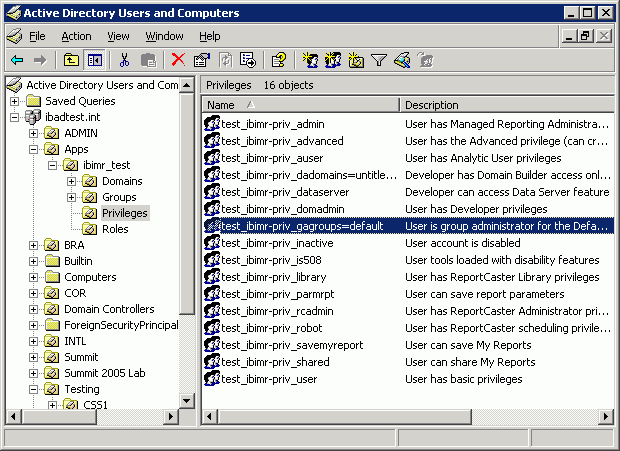Click the Export List toolbar icon
The image size is (620, 451).
[x=248, y=60]
